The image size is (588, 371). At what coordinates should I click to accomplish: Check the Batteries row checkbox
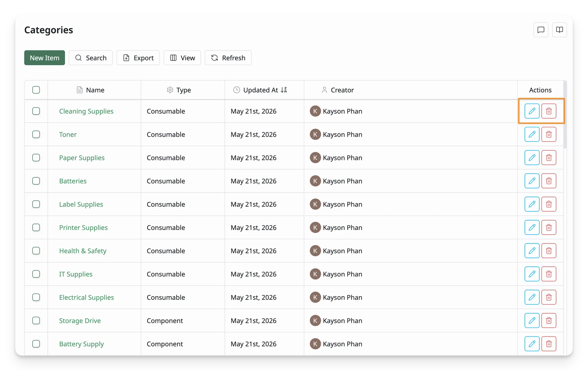tap(36, 181)
